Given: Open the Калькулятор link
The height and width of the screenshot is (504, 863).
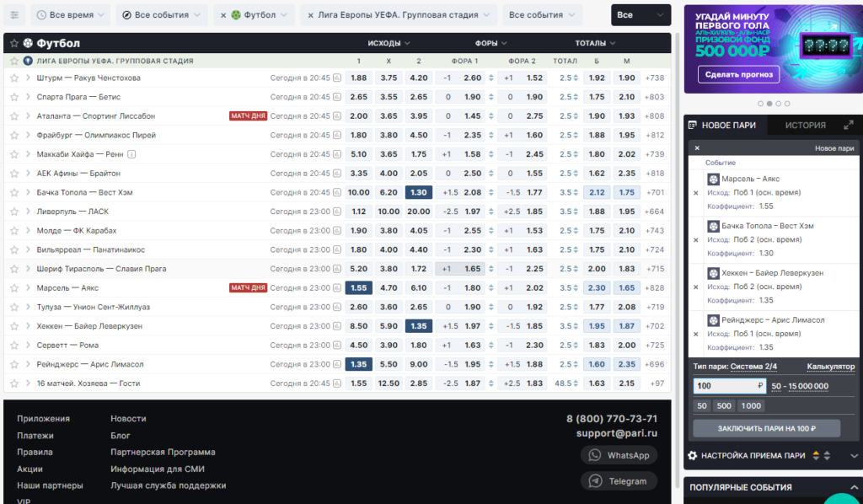Looking at the screenshot, I should 830,367.
